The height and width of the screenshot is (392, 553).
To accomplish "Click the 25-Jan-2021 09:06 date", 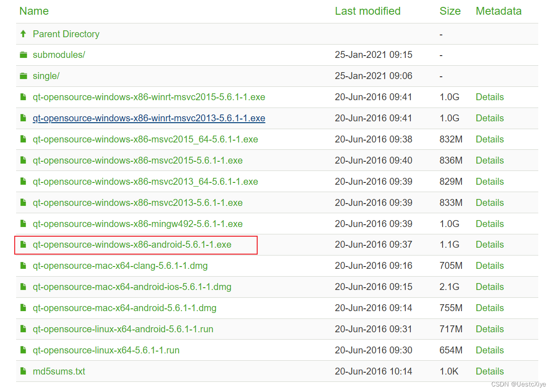I will click(x=374, y=76).
